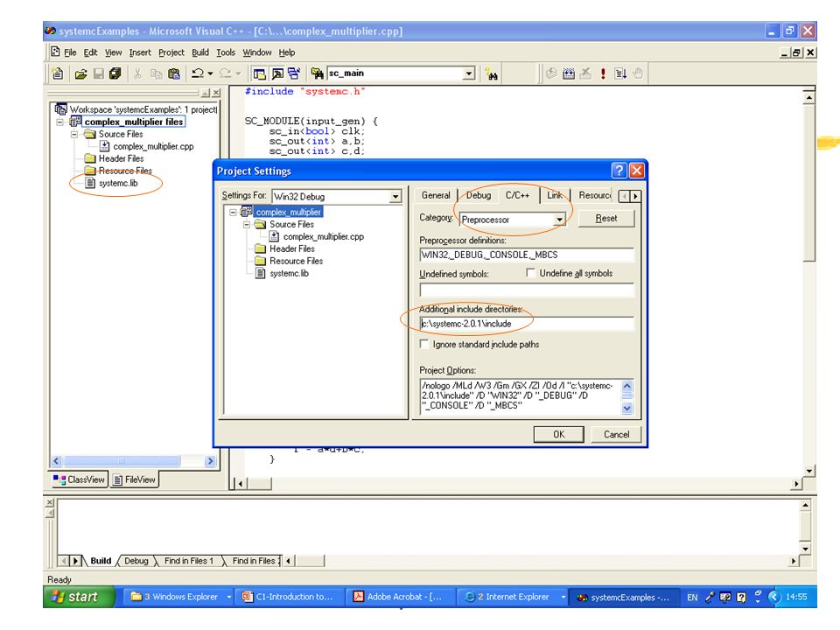
Task: Click the workspace pane horizontal scrollbar thumb
Action: click(x=122, y=461)
